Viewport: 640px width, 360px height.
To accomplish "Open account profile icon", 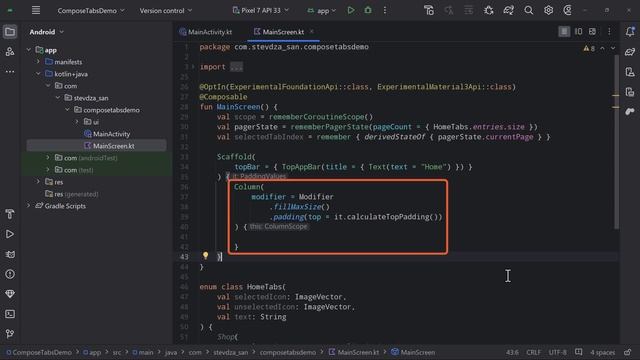I will (568, 10).
